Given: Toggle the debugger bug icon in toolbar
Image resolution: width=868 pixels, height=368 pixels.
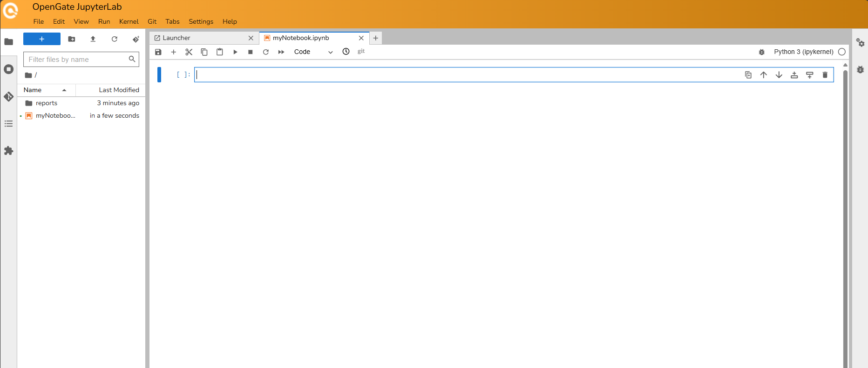Looking at the screenshot, I should [762, 52].
